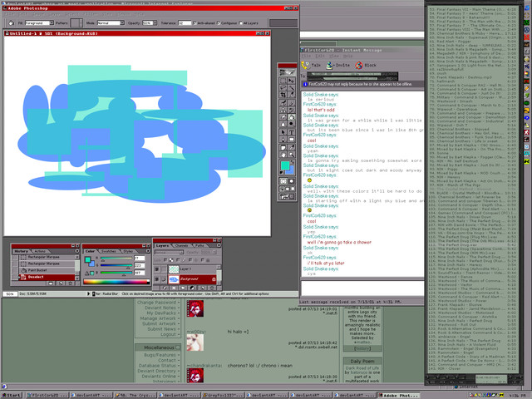Image resolution: width=532 pixels, height=399 pixels.
Task: Click Block in the Instant Message window
Action: click(366, 65)
